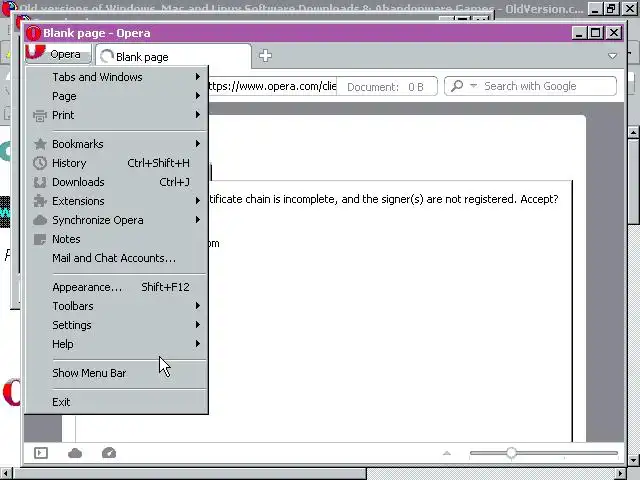Viewport: 640px width, 480px height.
Task: Close the Blank page Opera window
Action: (x=613, y=33)
